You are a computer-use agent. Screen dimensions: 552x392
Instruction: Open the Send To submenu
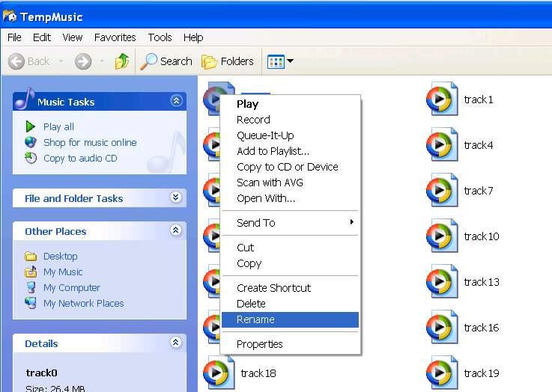256,223
